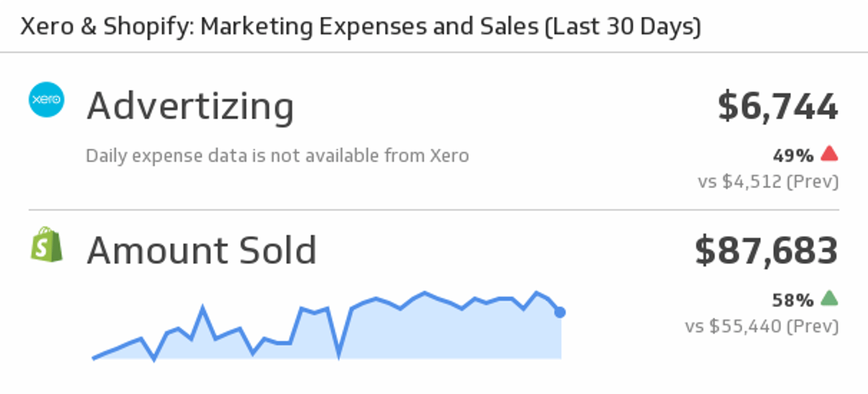
Task: Click the vs $55,440 (Prev) comparison
Action: click(x=762, y=326)
